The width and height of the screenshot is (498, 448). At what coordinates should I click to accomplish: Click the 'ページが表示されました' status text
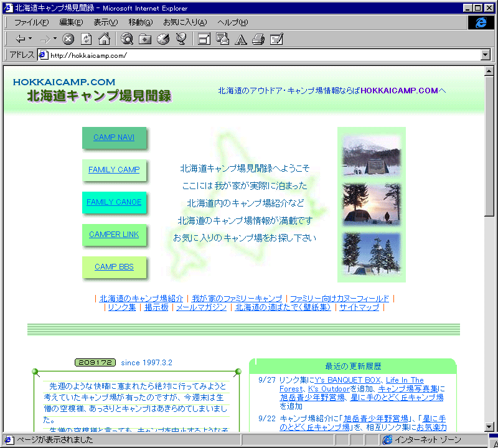tap(55, 440)
